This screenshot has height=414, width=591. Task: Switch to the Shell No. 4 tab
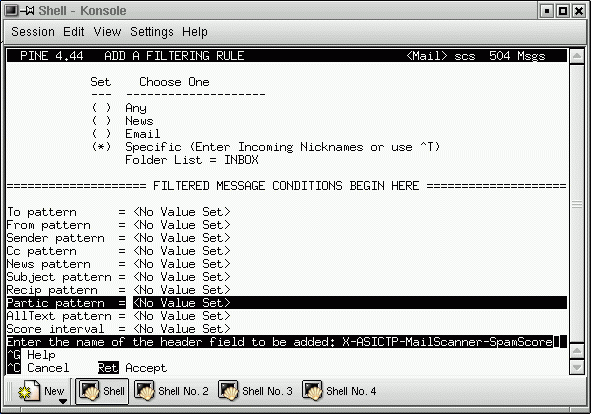pos(340,391)
